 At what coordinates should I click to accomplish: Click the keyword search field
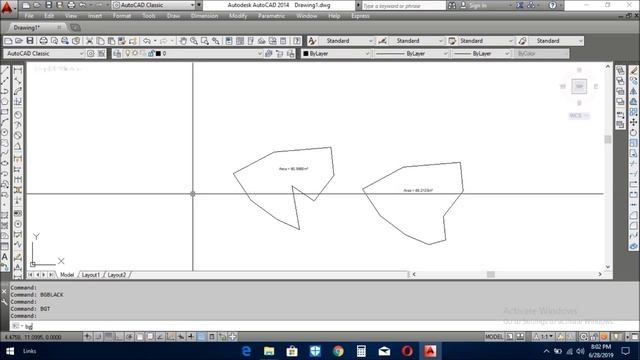pyautogui.click(x=403, y=5)
